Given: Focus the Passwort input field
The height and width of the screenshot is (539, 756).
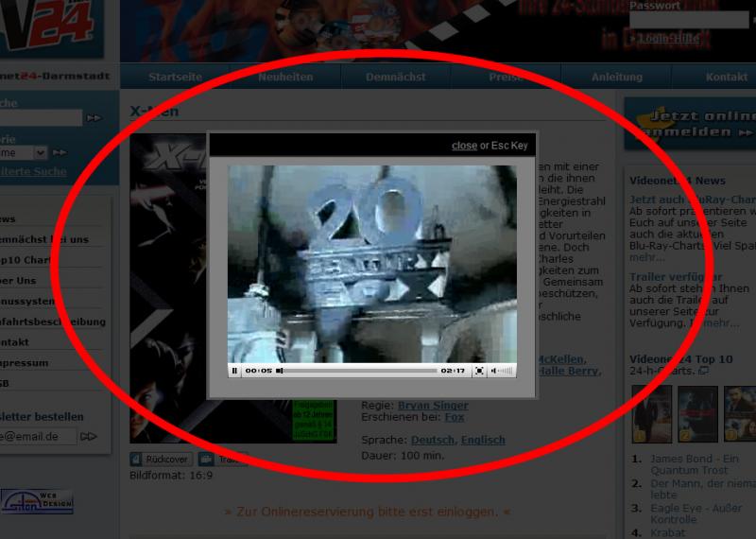Looking at the screenshot, I should pyautogui.click(x=689, y=20).
